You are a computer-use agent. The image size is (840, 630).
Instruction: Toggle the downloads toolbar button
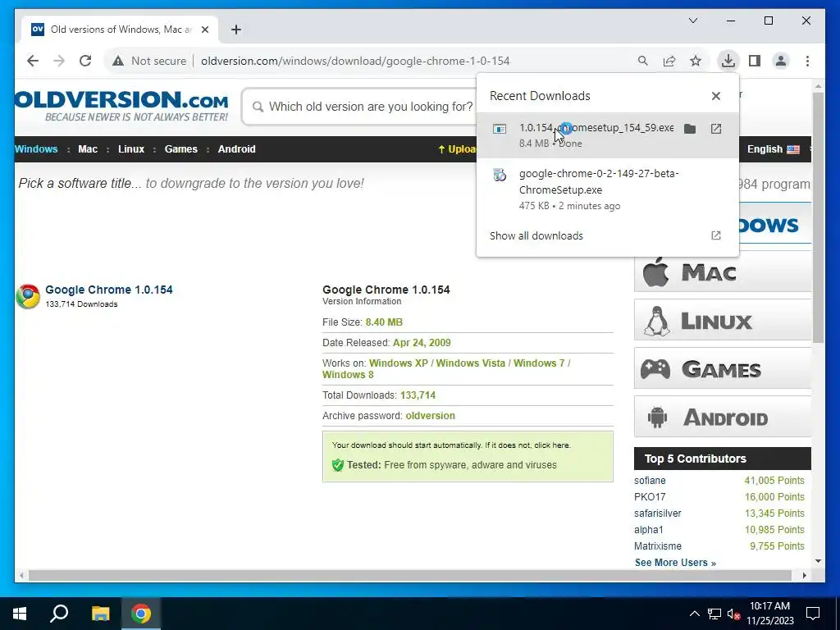click(x=728, y=61)
